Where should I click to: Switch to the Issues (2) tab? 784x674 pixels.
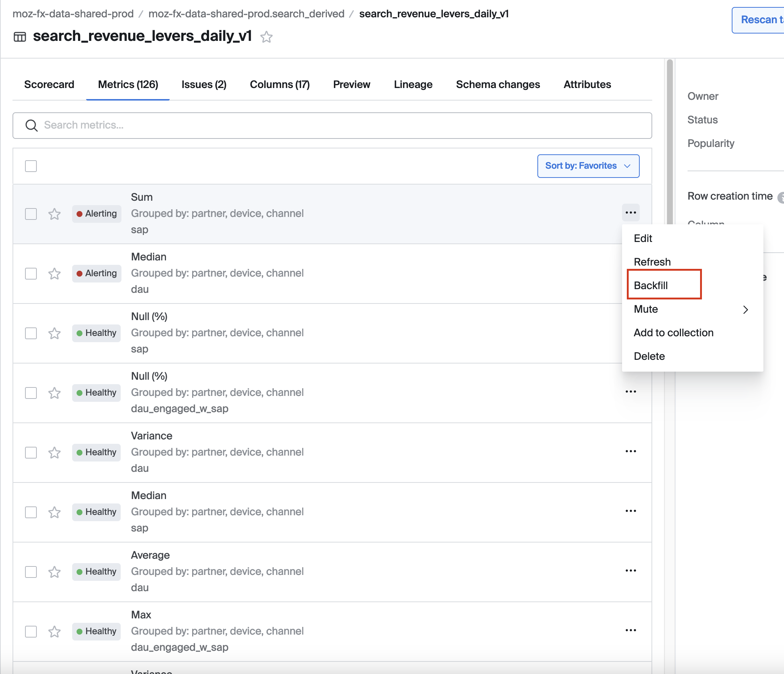[x=204, y=84]
